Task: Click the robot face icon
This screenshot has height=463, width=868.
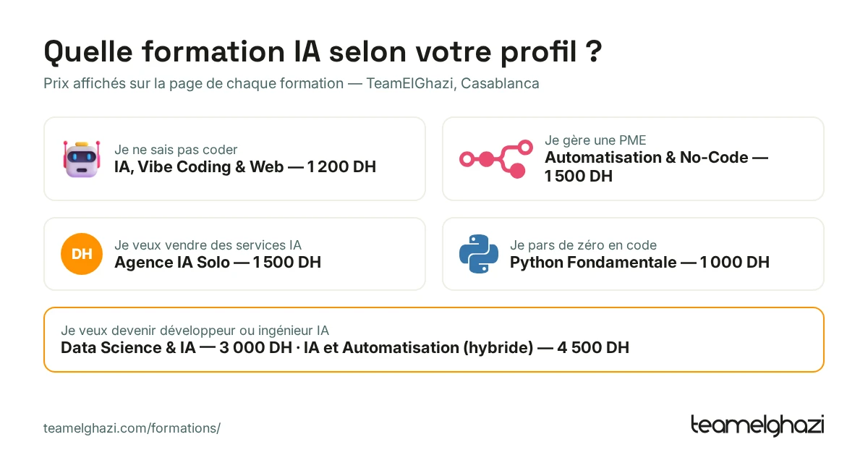Action: (x=81, y=159)
